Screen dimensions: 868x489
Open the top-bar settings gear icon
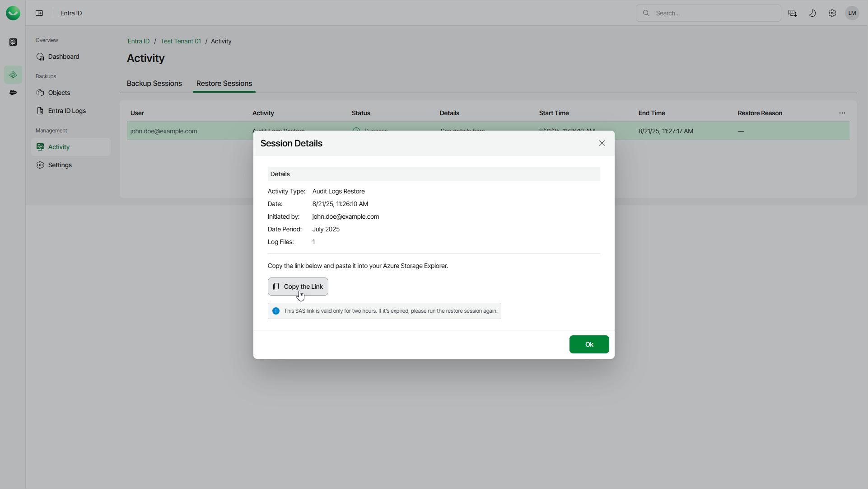[x=832, y=13]
